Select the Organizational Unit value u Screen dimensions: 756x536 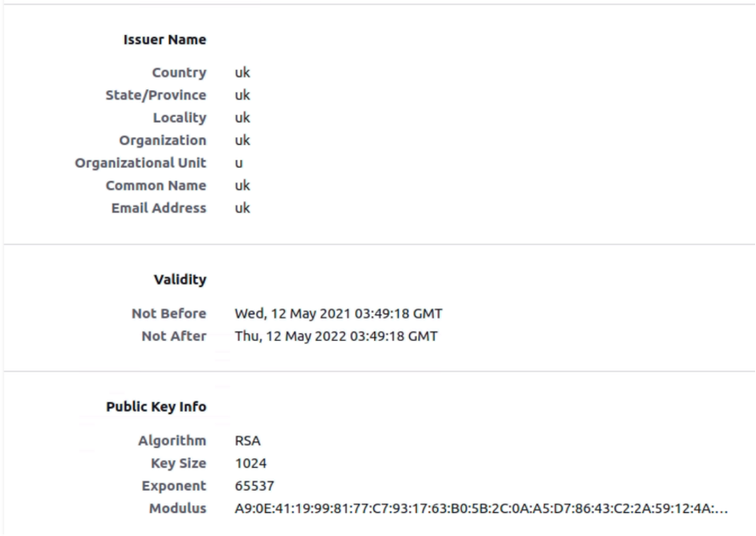239,164
